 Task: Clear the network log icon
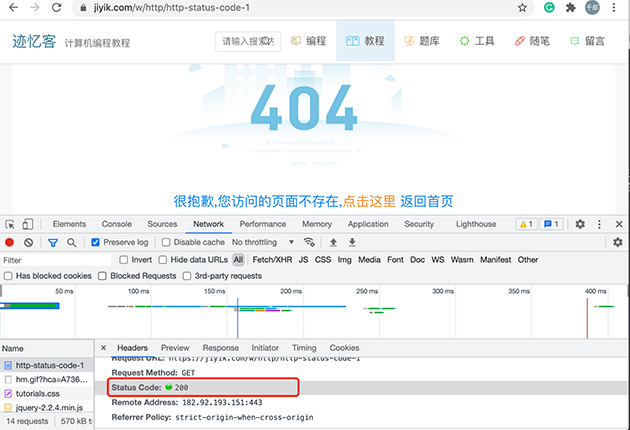28,242
